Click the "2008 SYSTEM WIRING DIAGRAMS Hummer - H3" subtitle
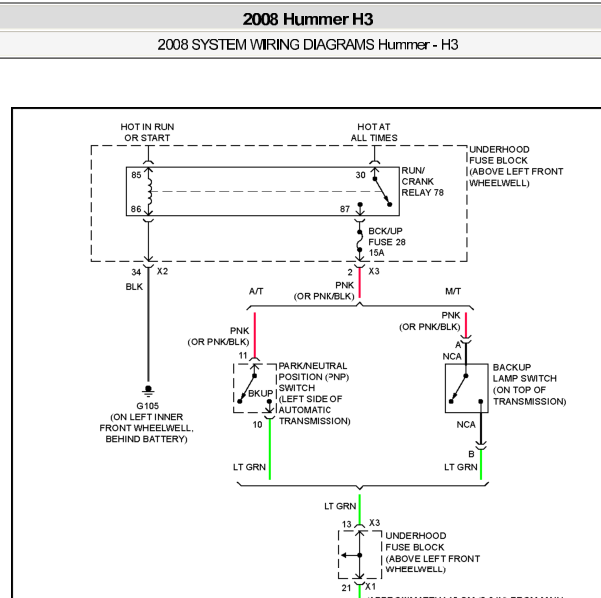The height and width of the screenshot is (598, 601). tap(308, 45)
